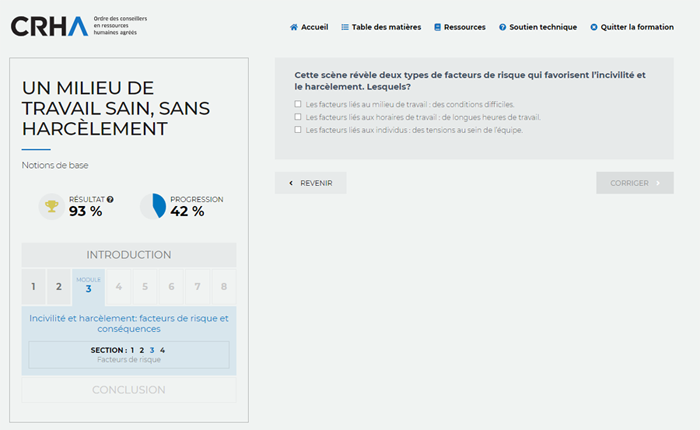Click the Soutien technique question mark icon
The height and width of the screenshot is (430, 700).
[503, 27]
